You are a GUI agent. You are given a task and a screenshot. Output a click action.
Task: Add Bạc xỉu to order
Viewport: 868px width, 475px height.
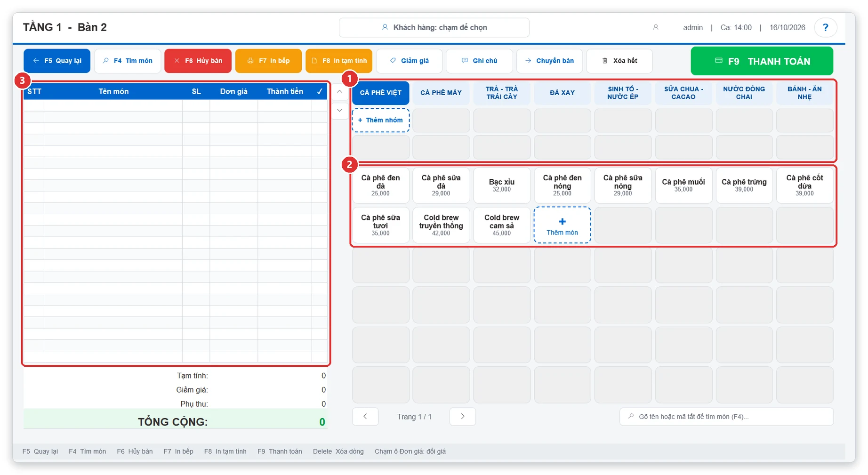coord(502,185)
